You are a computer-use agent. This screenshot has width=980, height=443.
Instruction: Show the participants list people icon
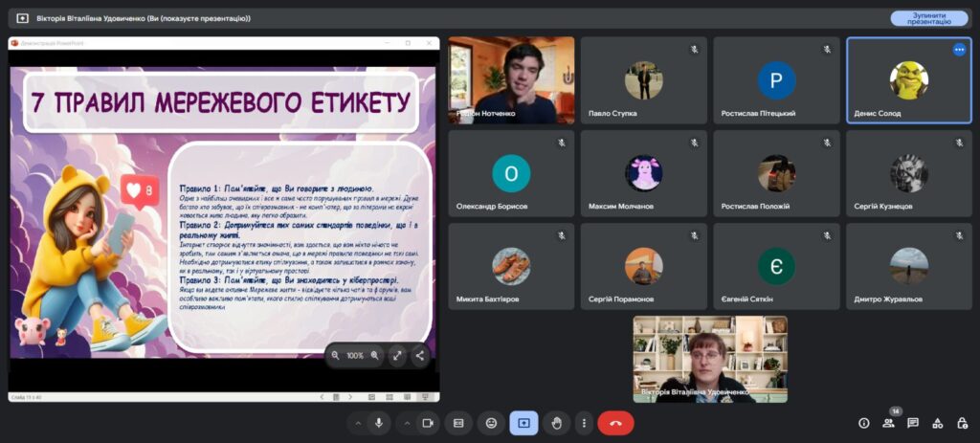888,422
